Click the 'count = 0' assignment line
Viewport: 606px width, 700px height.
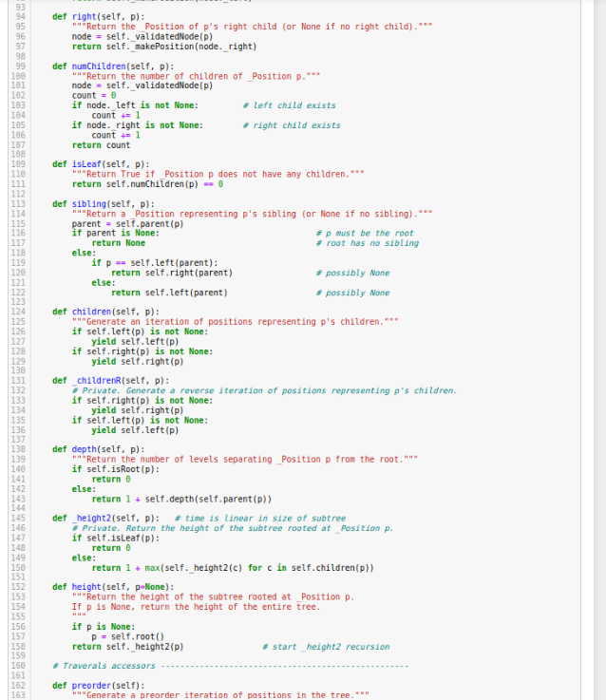click(x=94, y=96)
